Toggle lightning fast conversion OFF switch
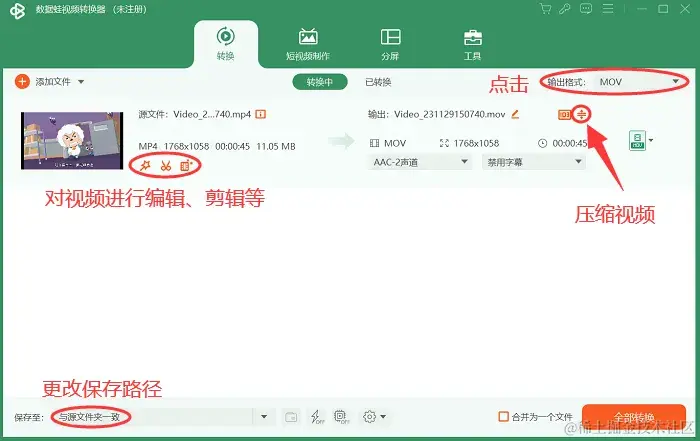Screen dimensions: 700x441 point(317,417)
